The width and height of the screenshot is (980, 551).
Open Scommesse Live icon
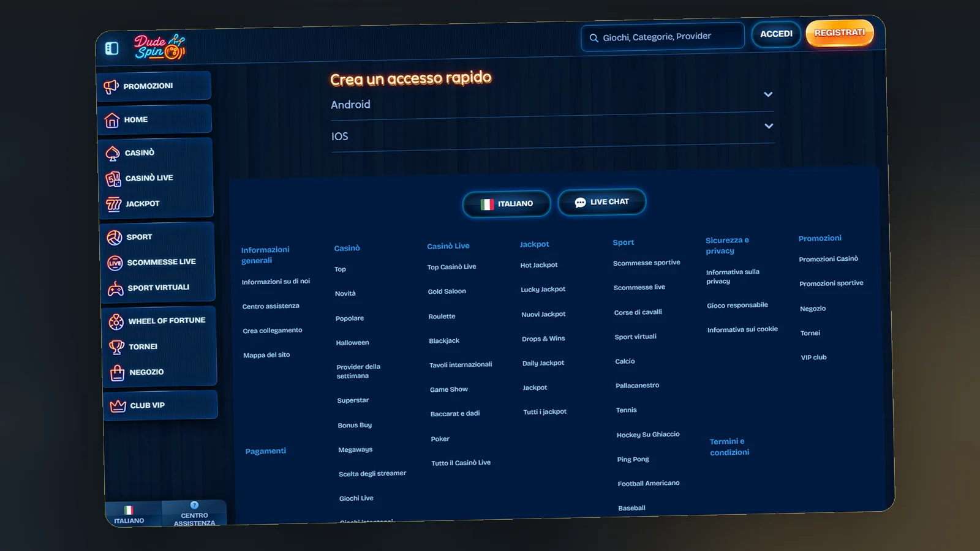tap(115, 263)
